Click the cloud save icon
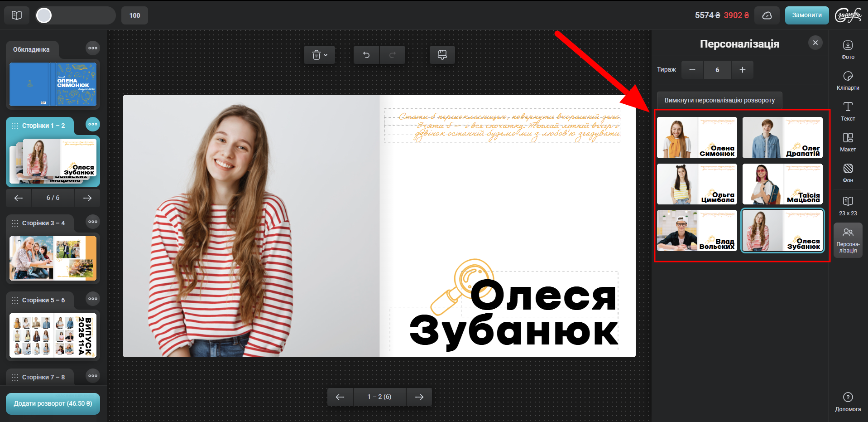This screenshot has height=422, width=868. 767,15
